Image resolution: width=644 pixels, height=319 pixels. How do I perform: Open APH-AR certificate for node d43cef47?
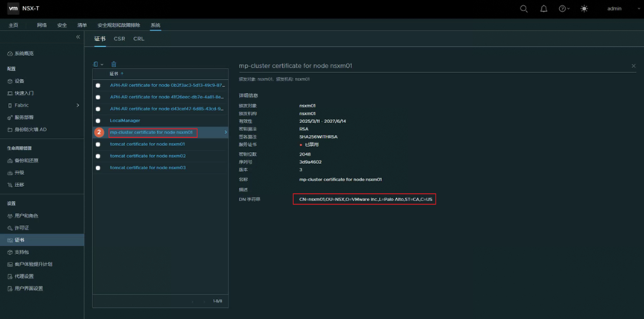click(167, 109)
